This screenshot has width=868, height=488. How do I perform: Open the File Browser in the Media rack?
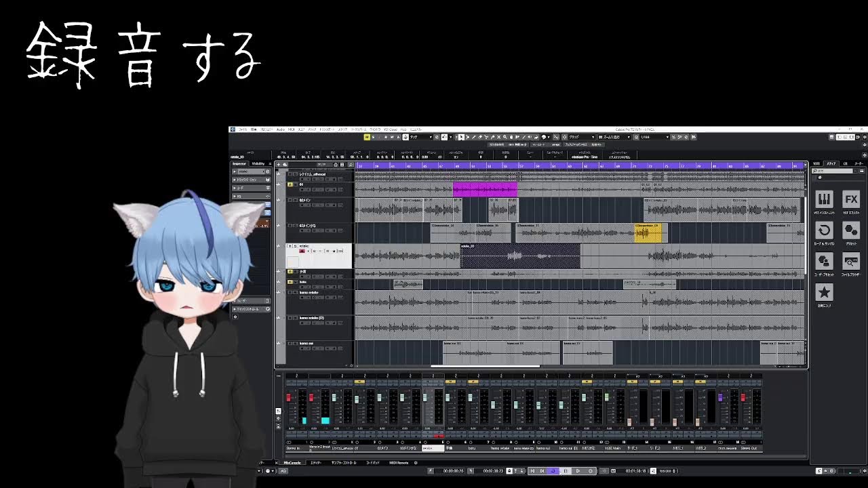tap(851, 262)
